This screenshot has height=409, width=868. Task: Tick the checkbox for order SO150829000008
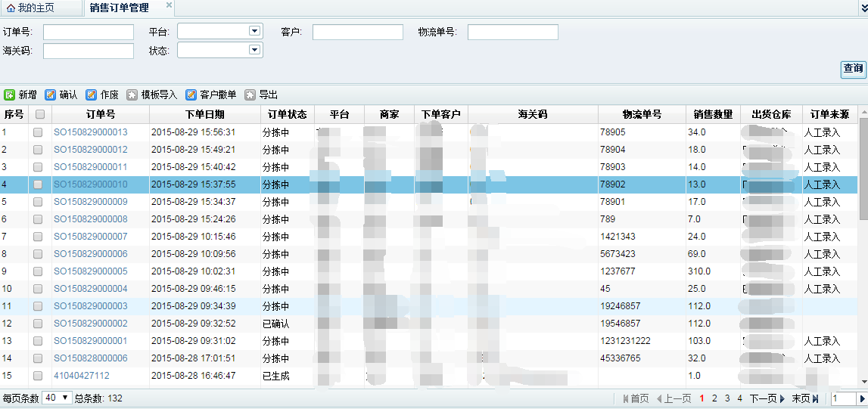click(38, 219)
